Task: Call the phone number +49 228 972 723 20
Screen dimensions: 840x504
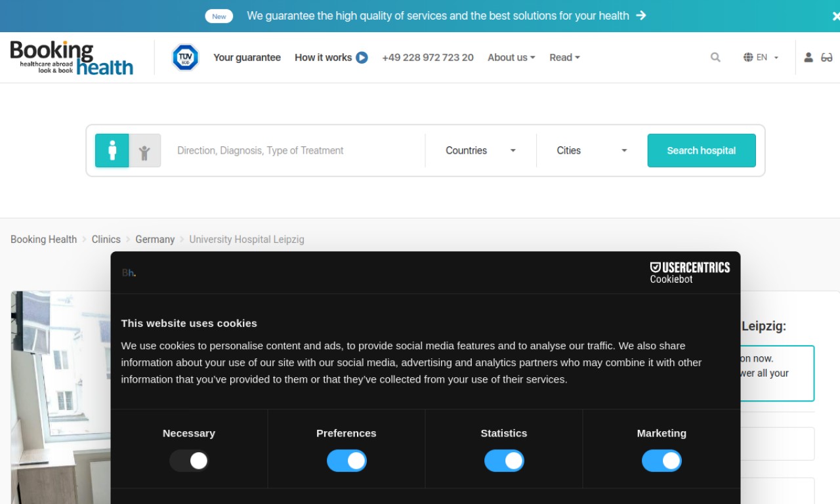Action: (428, 58)
